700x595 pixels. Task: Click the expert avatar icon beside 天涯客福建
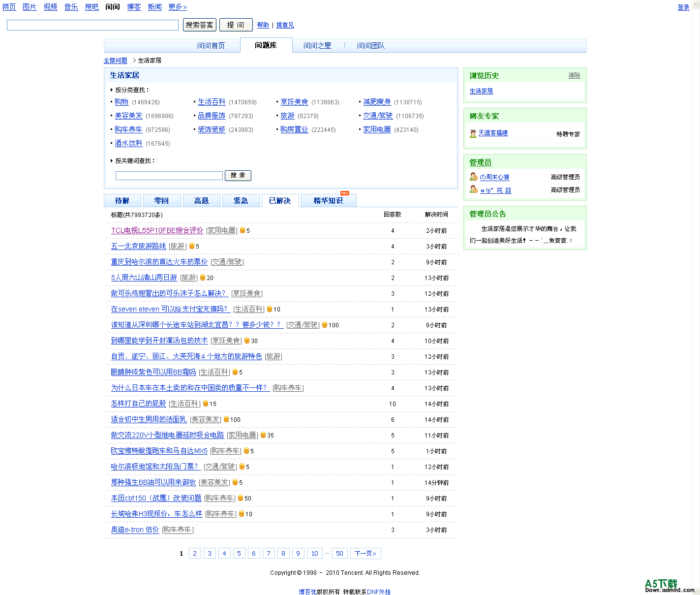click(x=473, y=133)
